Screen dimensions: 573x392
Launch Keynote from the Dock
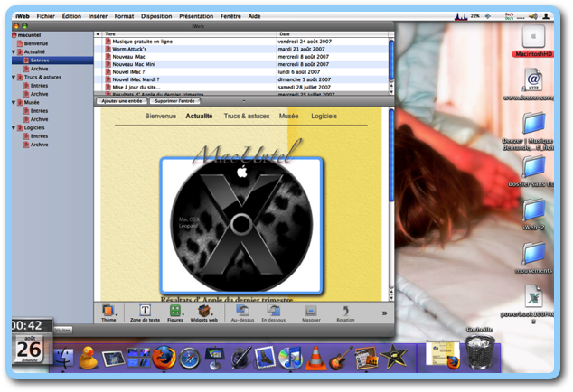[214, 358]
